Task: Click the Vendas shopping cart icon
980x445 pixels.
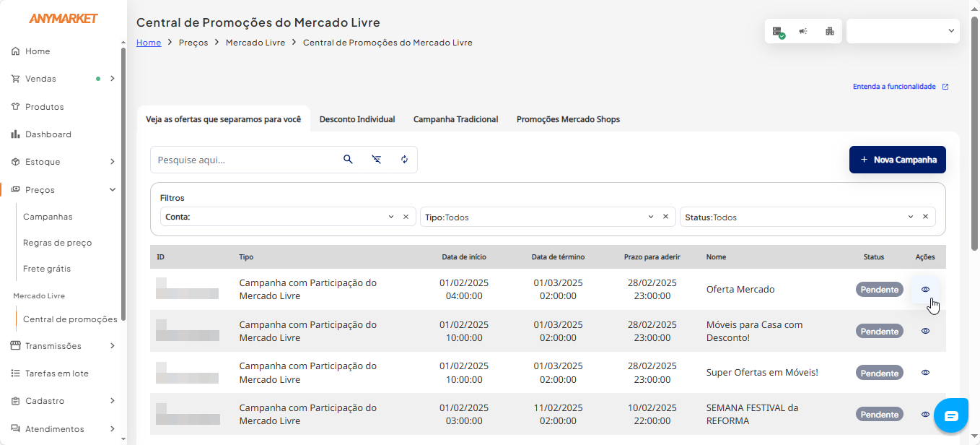Action: tap(15, 79)
